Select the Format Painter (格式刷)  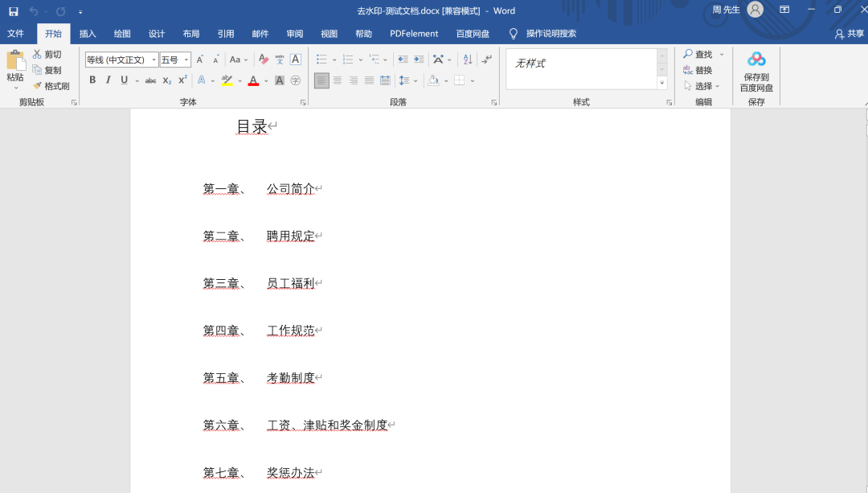pyautogui.click(x=51, y=86)
